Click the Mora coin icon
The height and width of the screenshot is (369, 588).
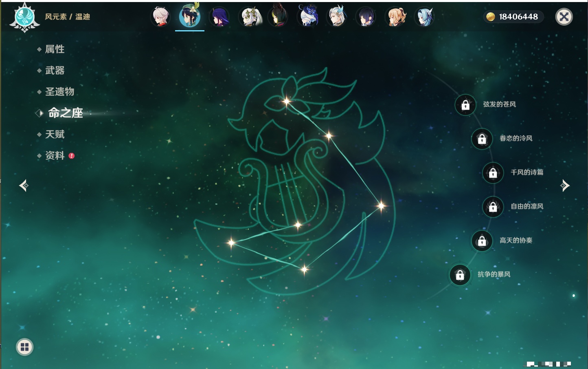[x=491, y=17]
